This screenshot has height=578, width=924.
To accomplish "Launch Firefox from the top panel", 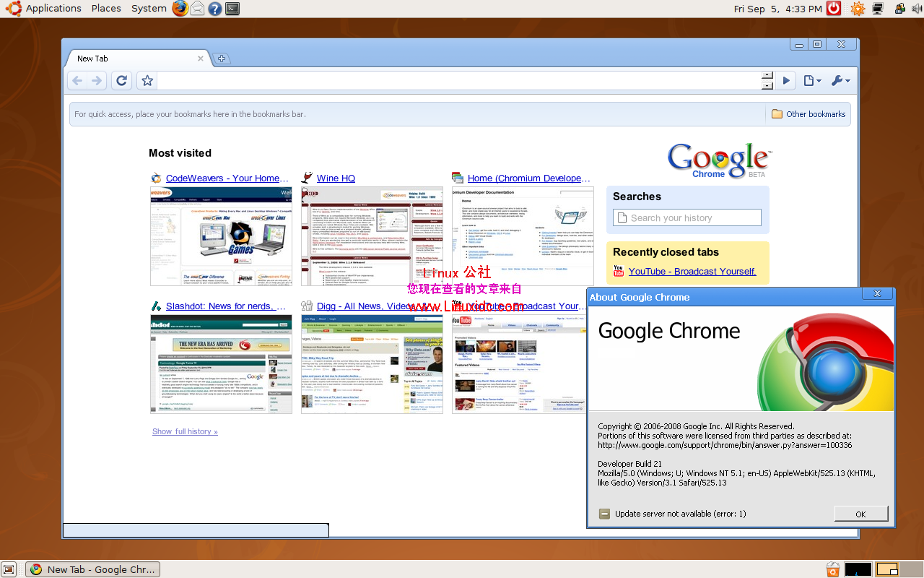I will click(180, 8).
